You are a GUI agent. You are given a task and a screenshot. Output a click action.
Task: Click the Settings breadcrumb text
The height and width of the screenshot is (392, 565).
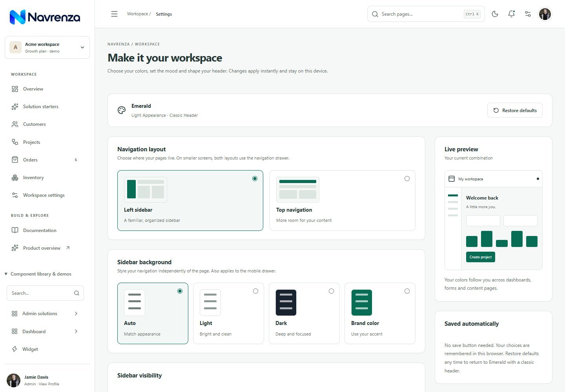click(x=164, y=14)
